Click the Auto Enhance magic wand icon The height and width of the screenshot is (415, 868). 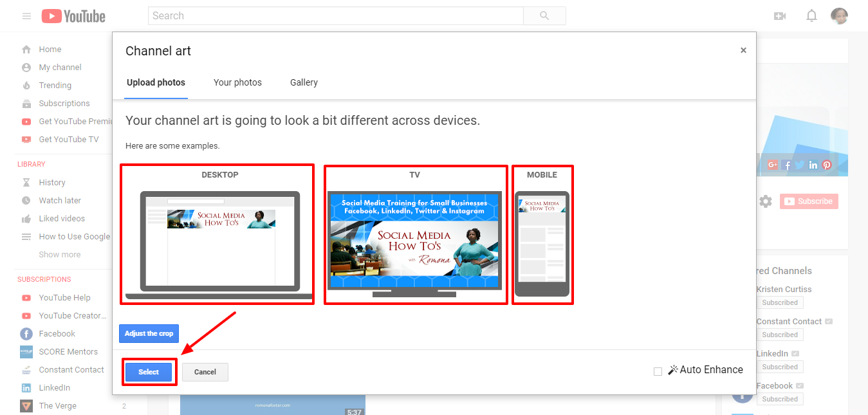673,370
